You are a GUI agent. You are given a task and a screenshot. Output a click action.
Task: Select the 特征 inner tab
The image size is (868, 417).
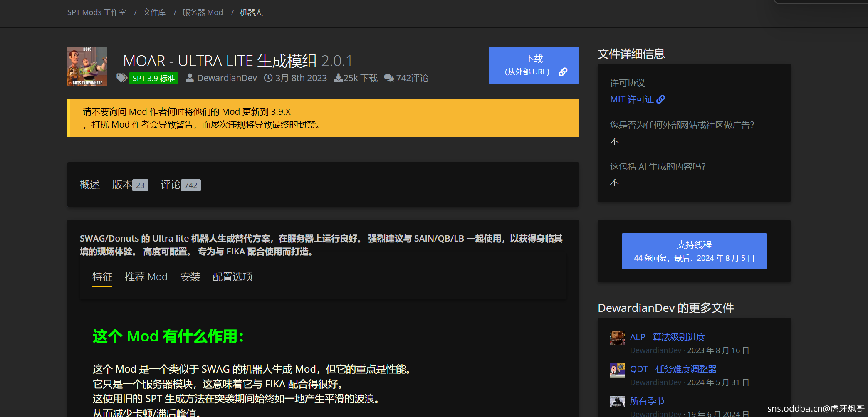tap(102, 277)
